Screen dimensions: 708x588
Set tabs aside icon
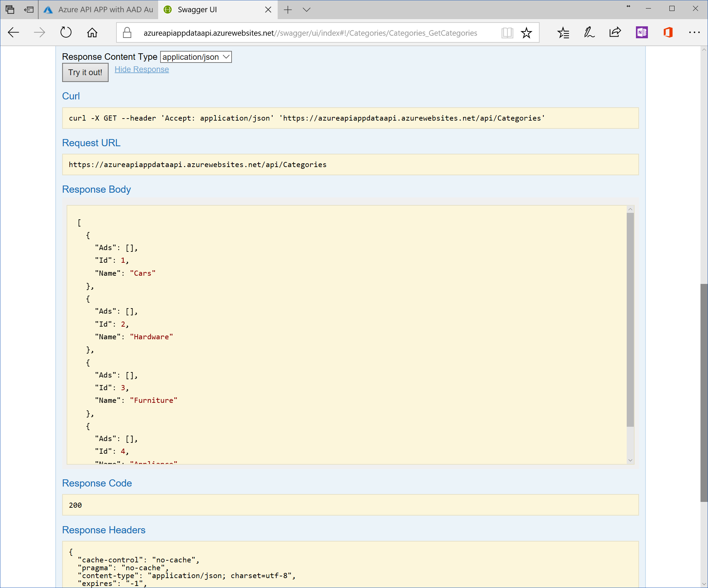click(x=29, y=10)
